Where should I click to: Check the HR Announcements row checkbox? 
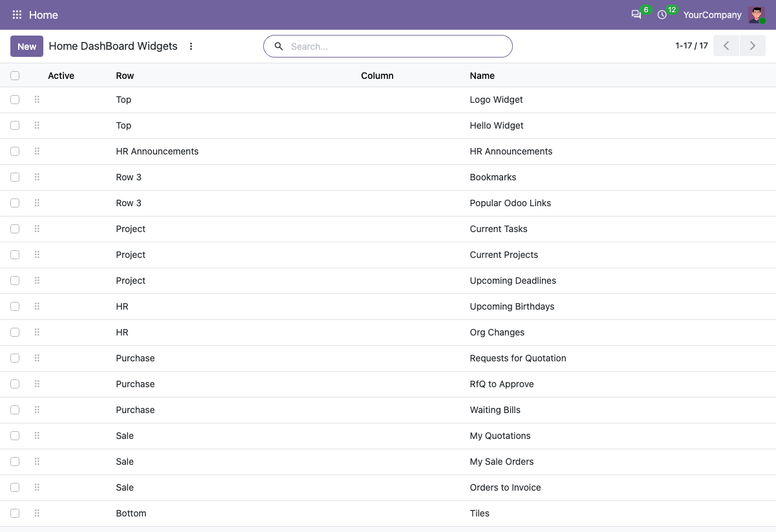[x=15, y=151]
